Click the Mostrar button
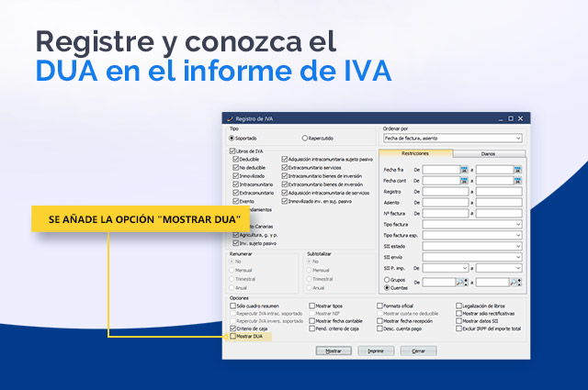 click(x=334, y=351)
